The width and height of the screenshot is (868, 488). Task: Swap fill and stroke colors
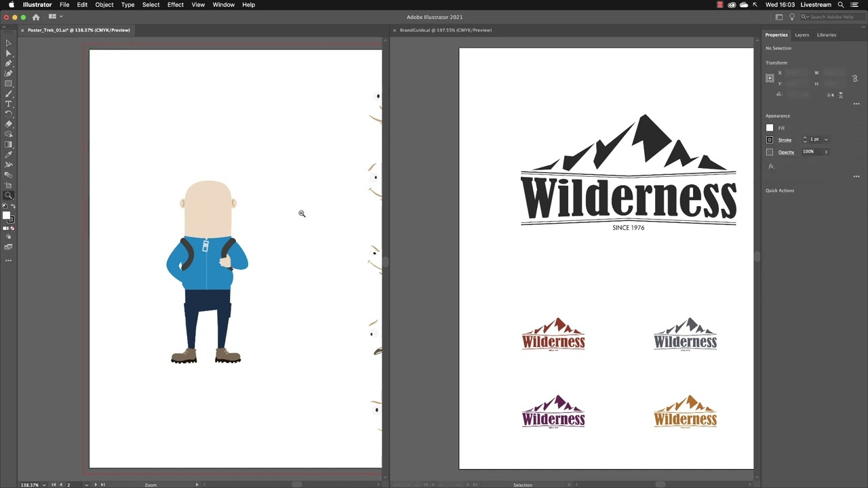13,206
